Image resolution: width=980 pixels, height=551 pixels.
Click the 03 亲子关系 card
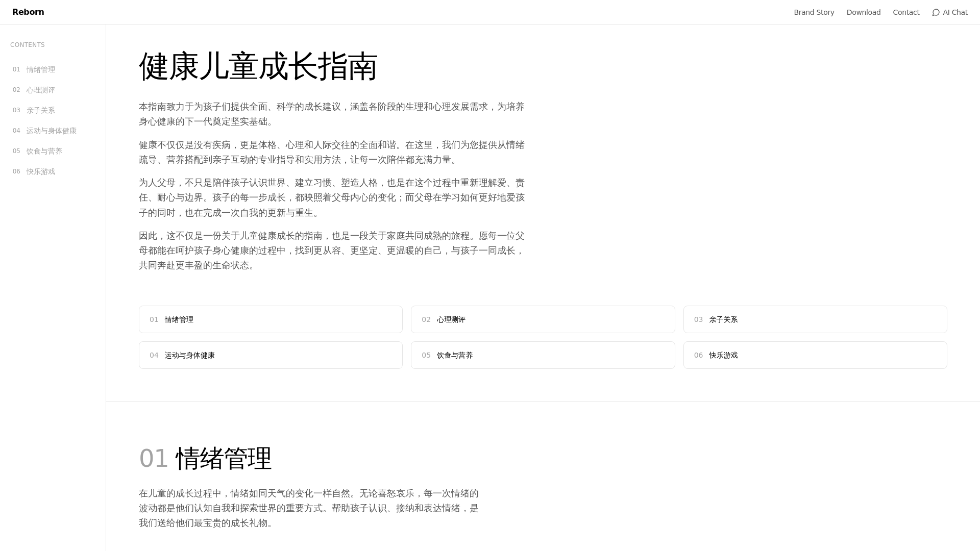(x=815, y=319)
